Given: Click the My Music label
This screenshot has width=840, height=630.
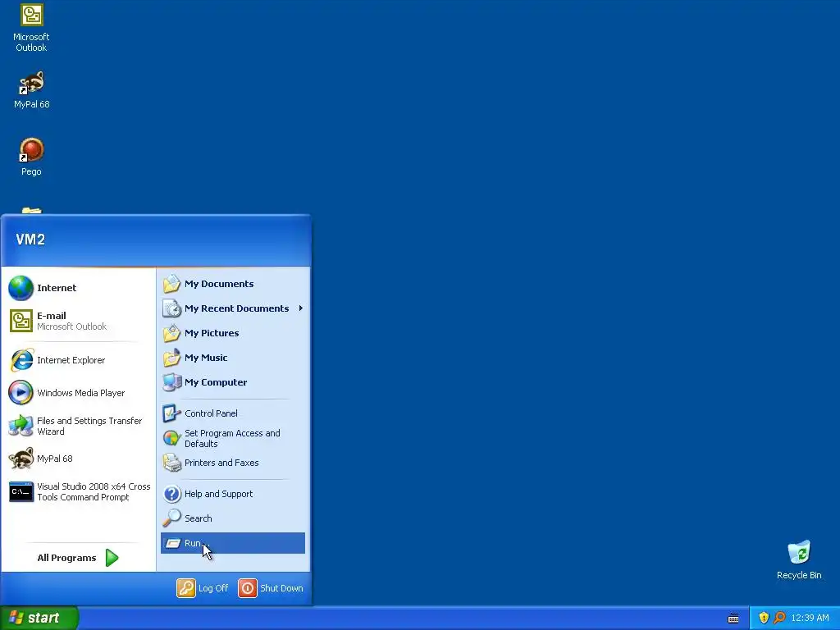Looking at the screenshot, I should pos(206,358).
